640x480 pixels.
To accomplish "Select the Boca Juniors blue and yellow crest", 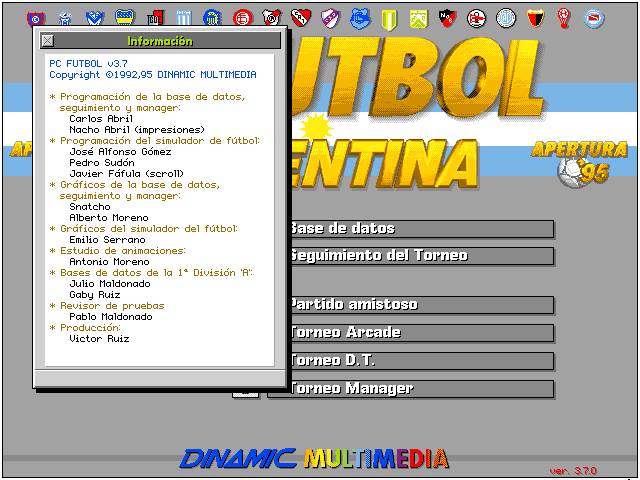I will [x=125, y=17].
